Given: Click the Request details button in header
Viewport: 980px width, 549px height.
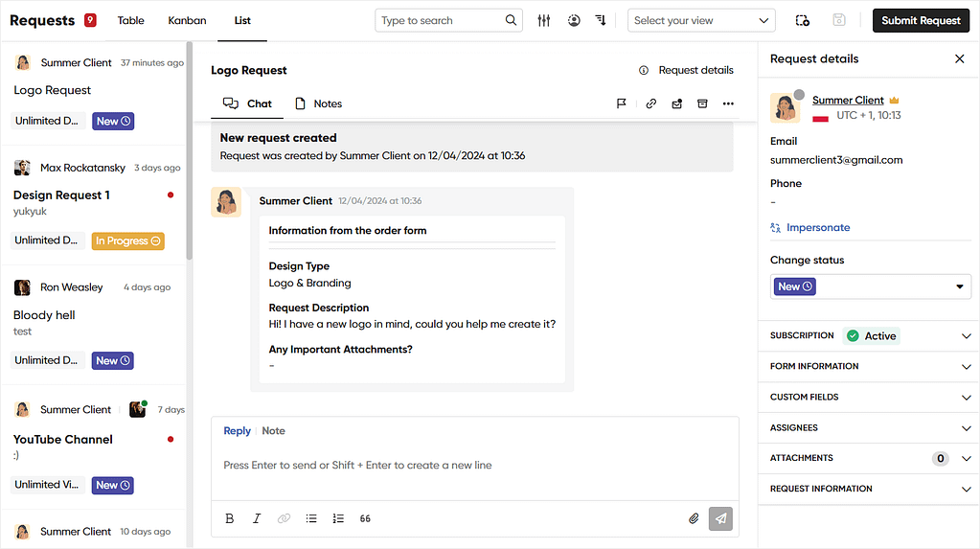Looking at the screenshot, I should point(686,70).
